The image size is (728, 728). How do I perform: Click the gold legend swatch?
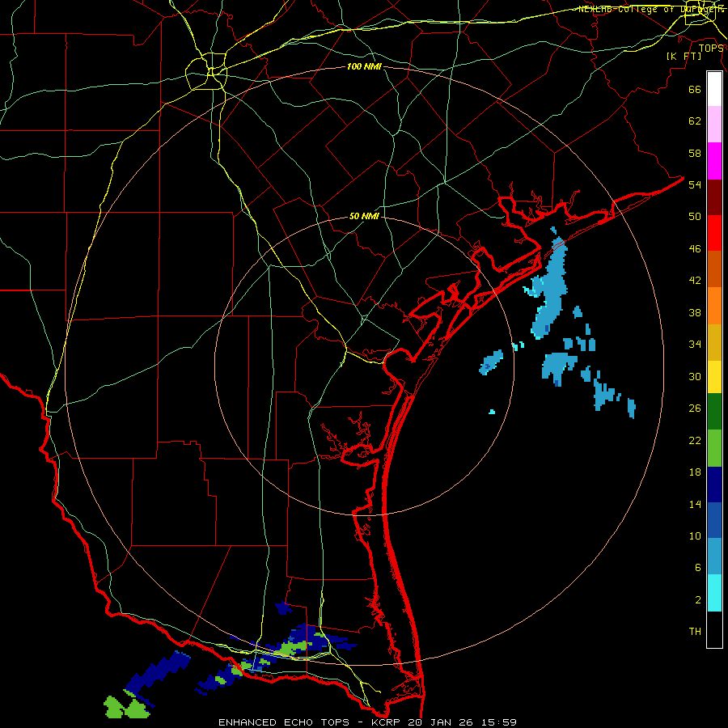click(714, 341)
